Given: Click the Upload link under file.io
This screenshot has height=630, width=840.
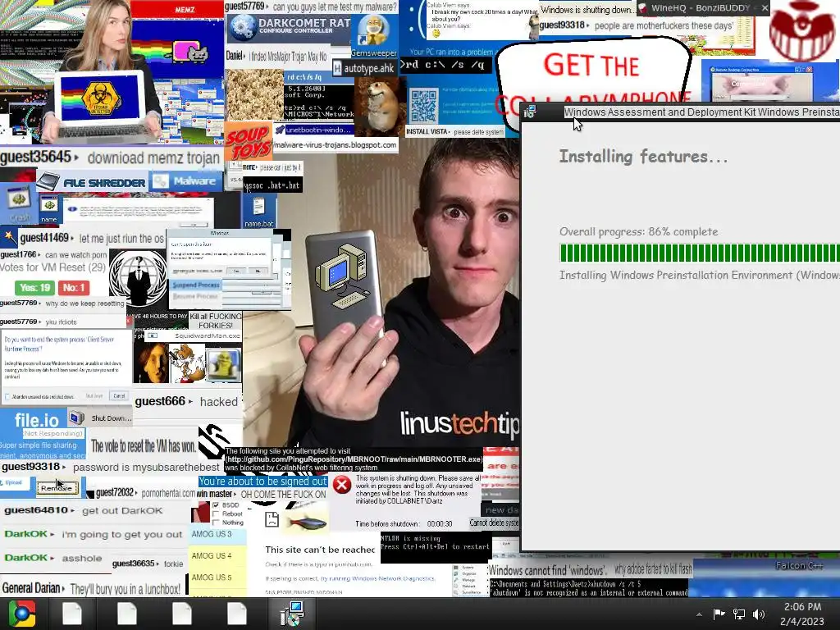Looking at the screenshot, I should pos(13,482).
